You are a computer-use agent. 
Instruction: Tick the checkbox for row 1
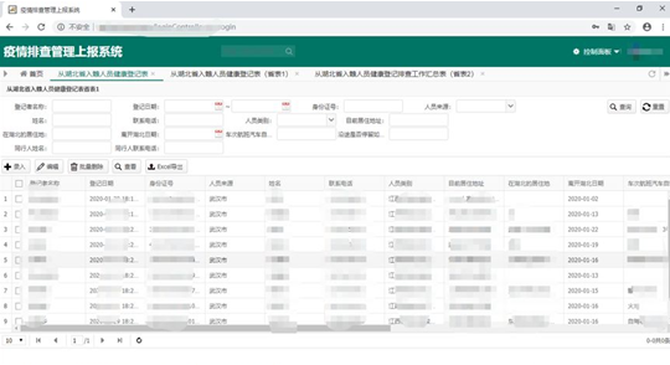coord(19,199)
